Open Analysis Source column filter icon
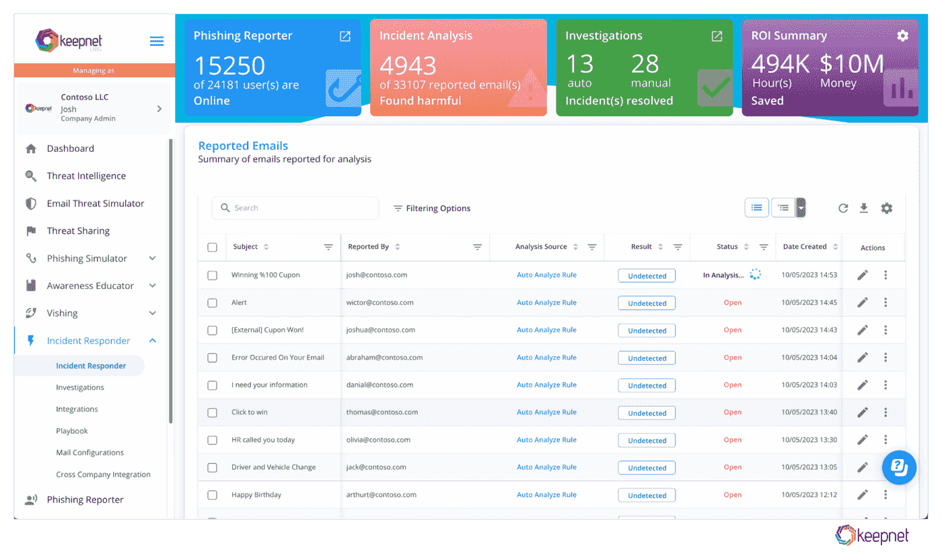The width and height of the screenshot is (942, 560). click(x=592, y=247)
